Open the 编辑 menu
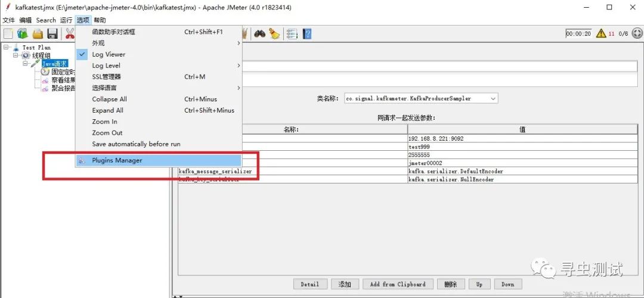Image resolution: width=644 pixels, height=298 pixels. [x=26, y=20]
